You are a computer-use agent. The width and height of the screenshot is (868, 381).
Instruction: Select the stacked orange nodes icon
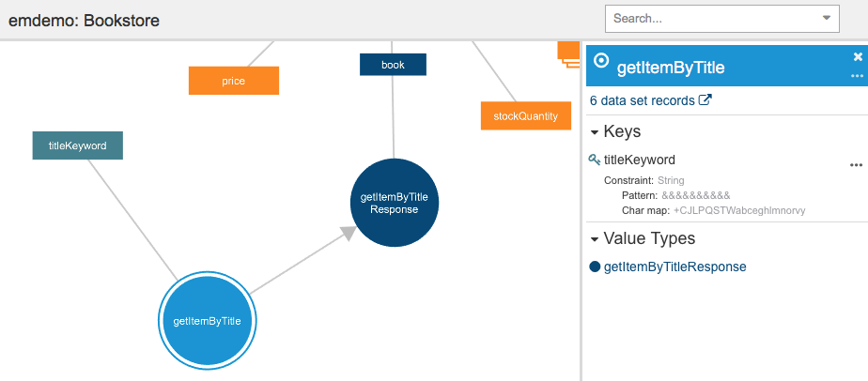(x=568, y=54)
